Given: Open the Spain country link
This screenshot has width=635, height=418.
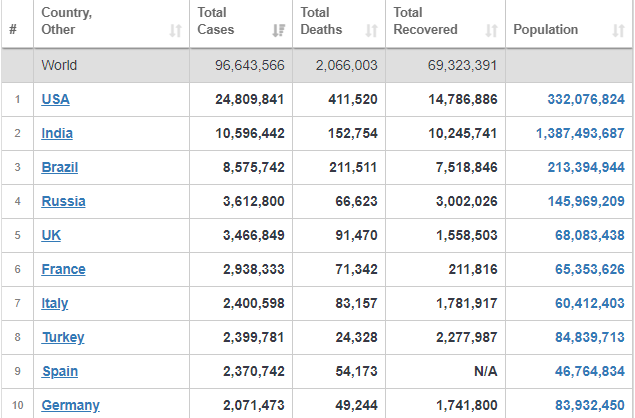Looking at the screenshot, I should [x=60, y=371].
